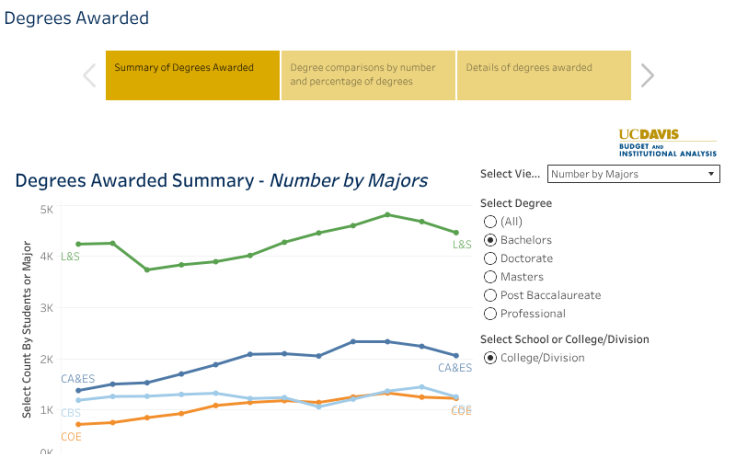Click the UC Davis Budget logo
This screenshot has width=736, height=454.
pos(667,142)
